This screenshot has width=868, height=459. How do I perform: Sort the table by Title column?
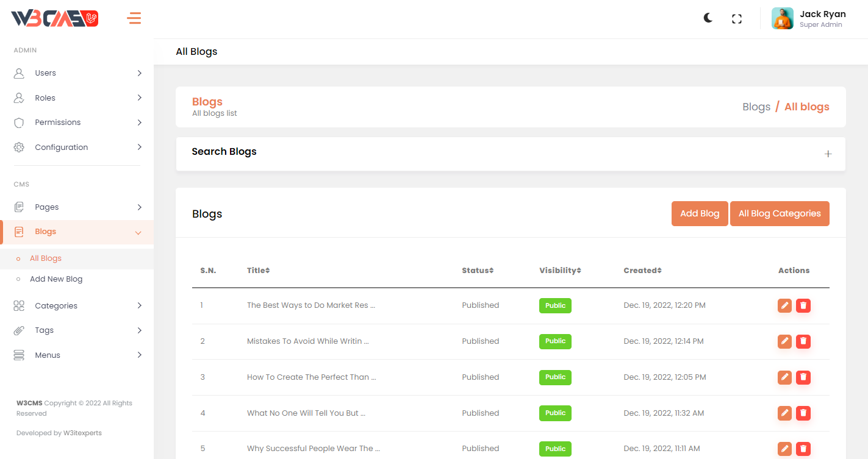pos(258,271)
